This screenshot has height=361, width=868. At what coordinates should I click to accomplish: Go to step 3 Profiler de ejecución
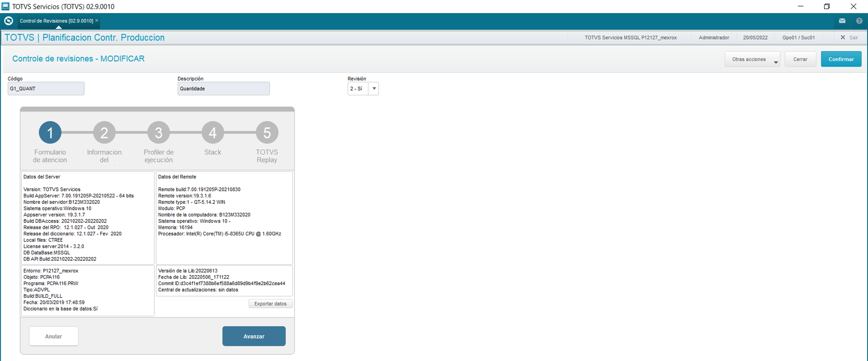(x=158, y=133)
